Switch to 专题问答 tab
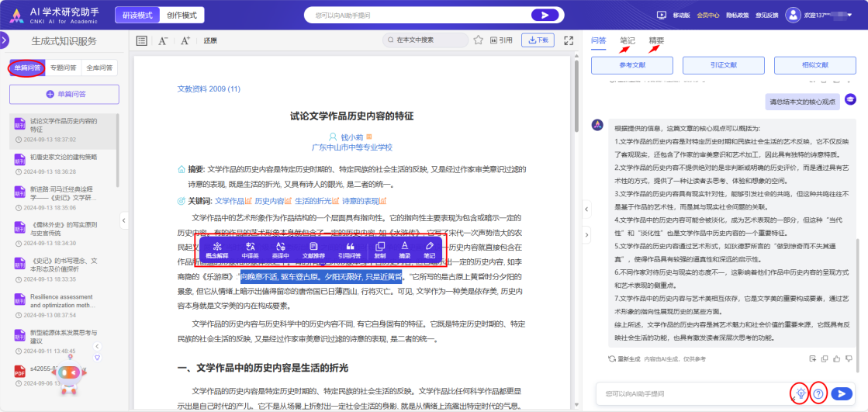 63,68
